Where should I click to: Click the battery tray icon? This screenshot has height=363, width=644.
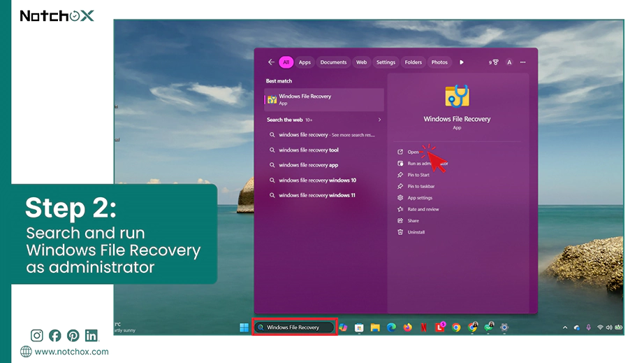point(618,327)
